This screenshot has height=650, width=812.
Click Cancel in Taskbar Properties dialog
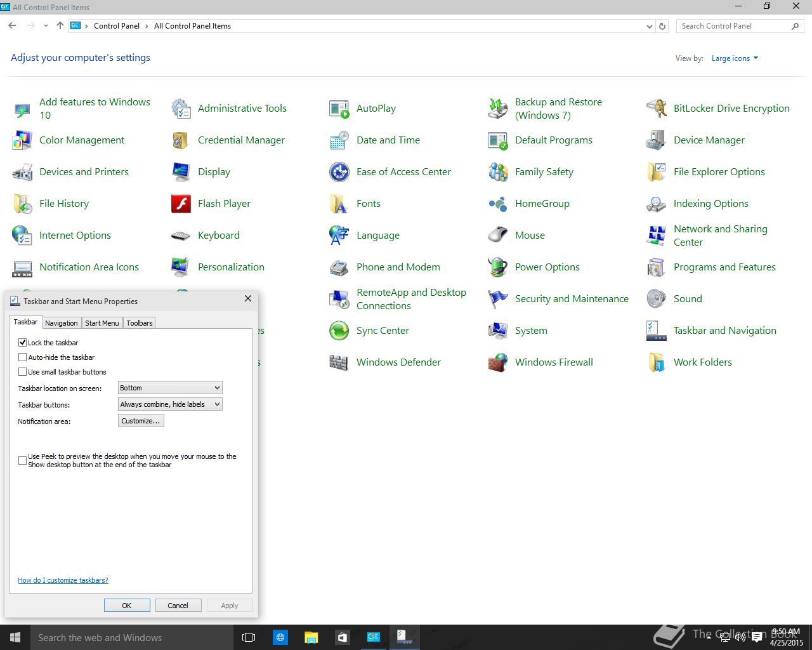[178, 606]
